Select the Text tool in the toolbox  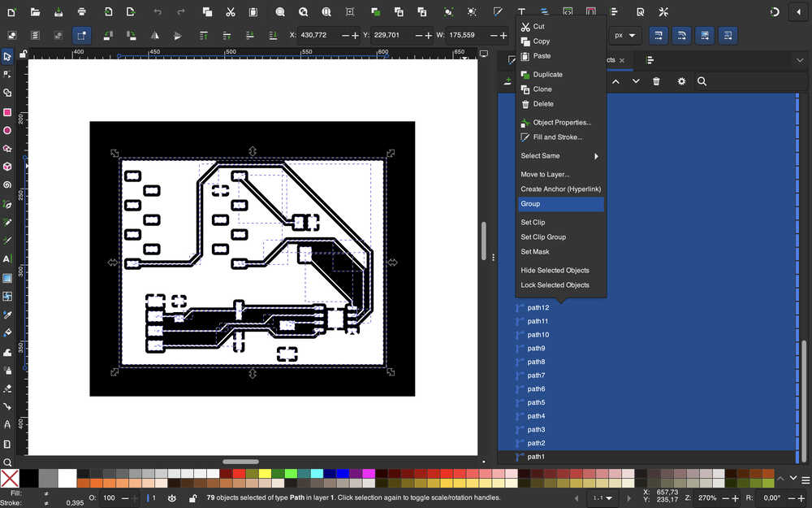(x=7, y=259)
